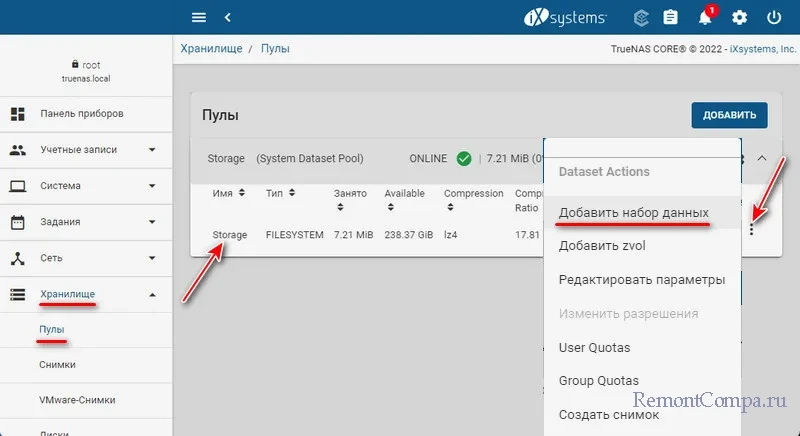Viewport: 800px width, 436px height.
Task: Click the power button icon
Action: (773, 17)
